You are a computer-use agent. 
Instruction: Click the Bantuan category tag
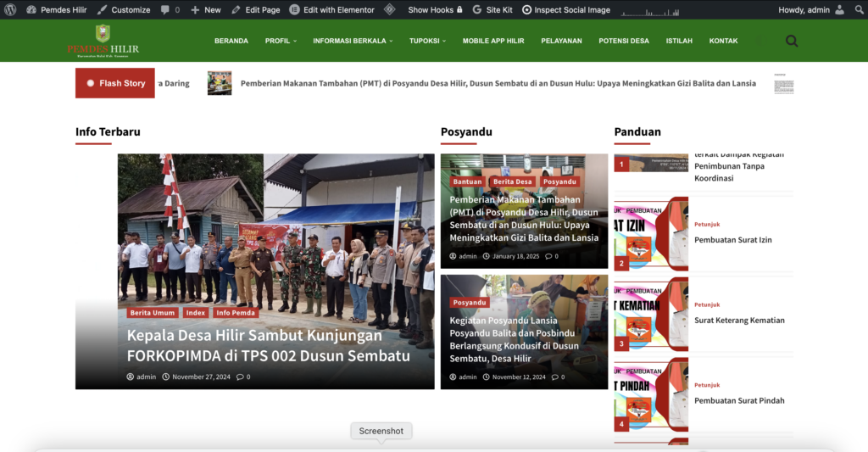pos(467,181)
